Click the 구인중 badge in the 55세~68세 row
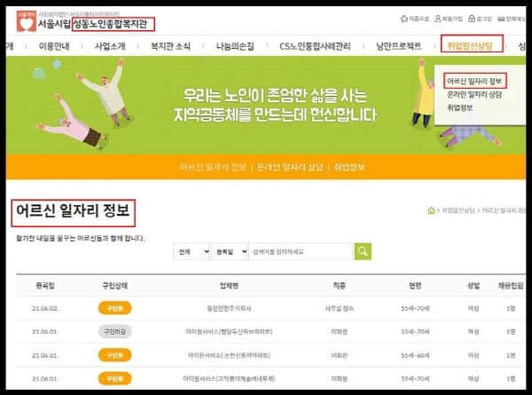The width and height of the screenshot is (532, 395). 114,355
